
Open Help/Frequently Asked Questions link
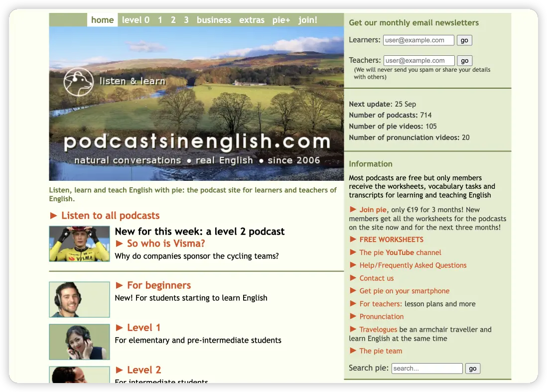point(412,265)
